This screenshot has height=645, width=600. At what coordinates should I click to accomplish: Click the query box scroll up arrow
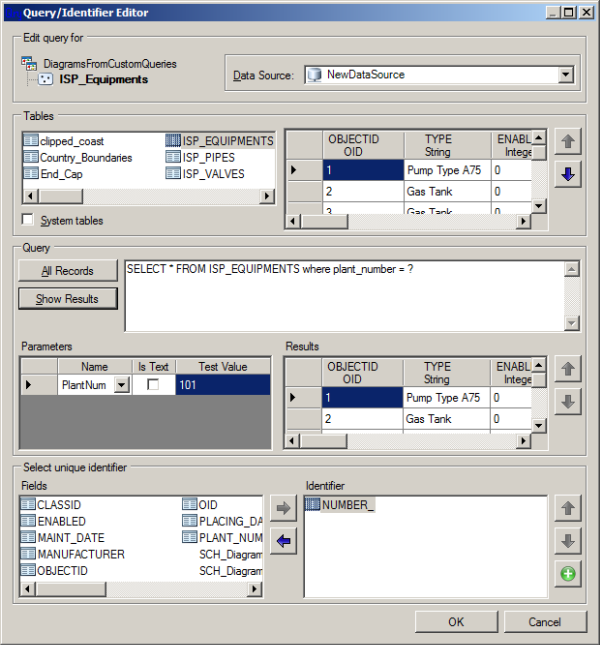[572, 269]
